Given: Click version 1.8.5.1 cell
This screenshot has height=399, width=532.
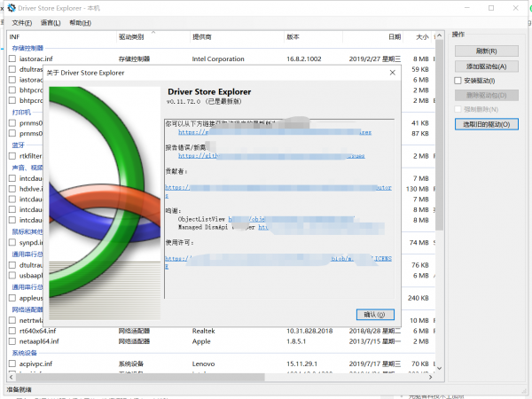Looking at the screenshot, I should (296, 341).
